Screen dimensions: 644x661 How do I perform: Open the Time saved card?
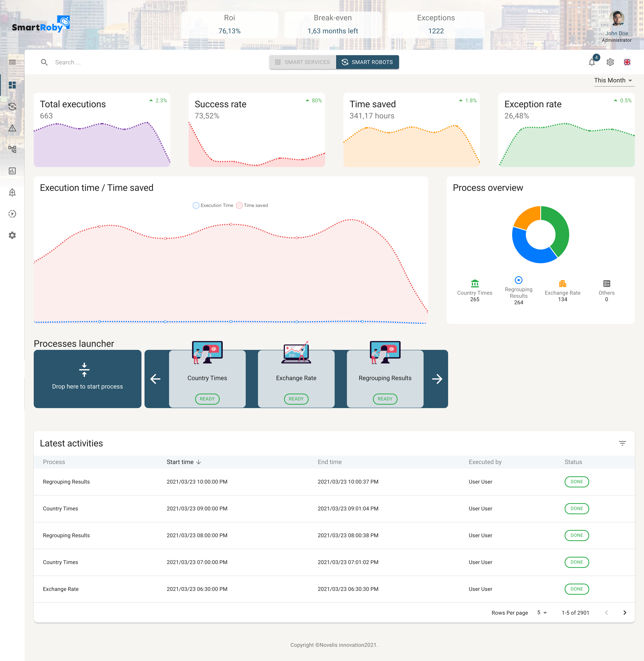412,130
